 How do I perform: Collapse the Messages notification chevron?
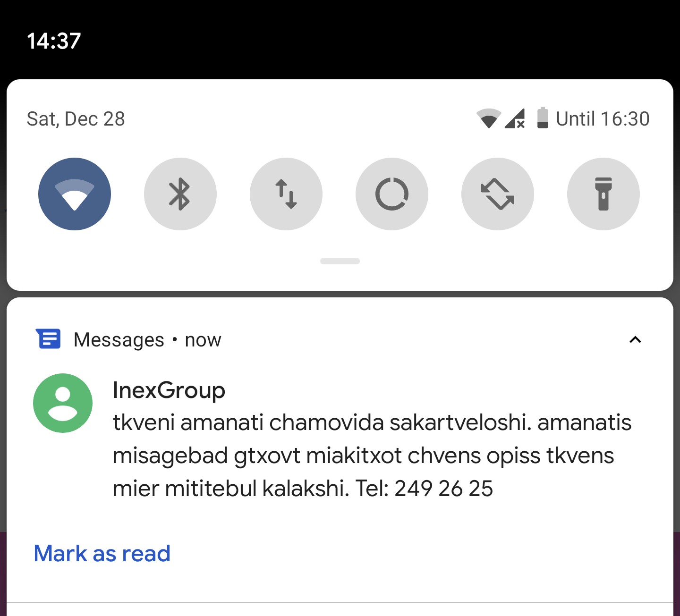click(635, 340)
